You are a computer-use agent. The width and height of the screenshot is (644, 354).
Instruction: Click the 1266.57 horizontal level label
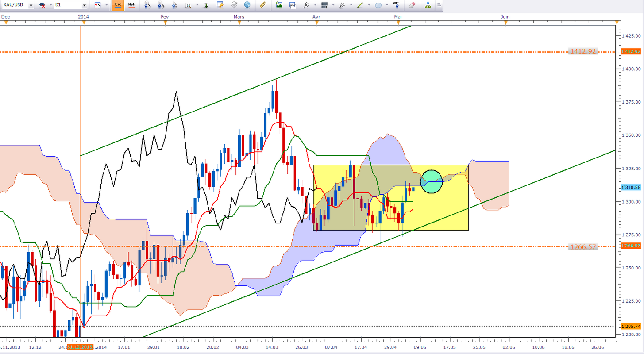click(x=582, y=247)
